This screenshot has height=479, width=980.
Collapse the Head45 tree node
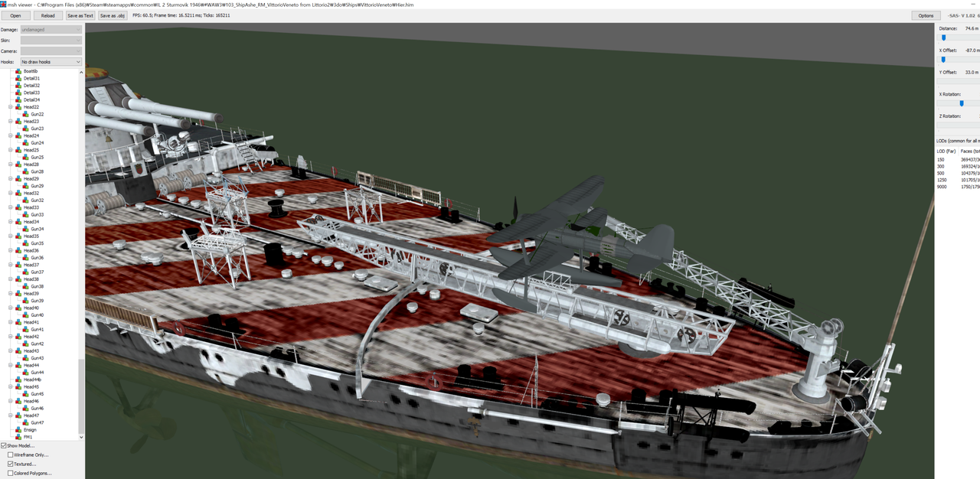[x=11, y=386]
